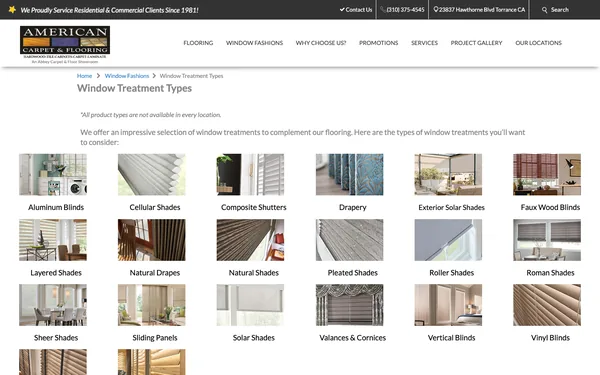Open the Sliding Panels text link

(x=155, y=338)
